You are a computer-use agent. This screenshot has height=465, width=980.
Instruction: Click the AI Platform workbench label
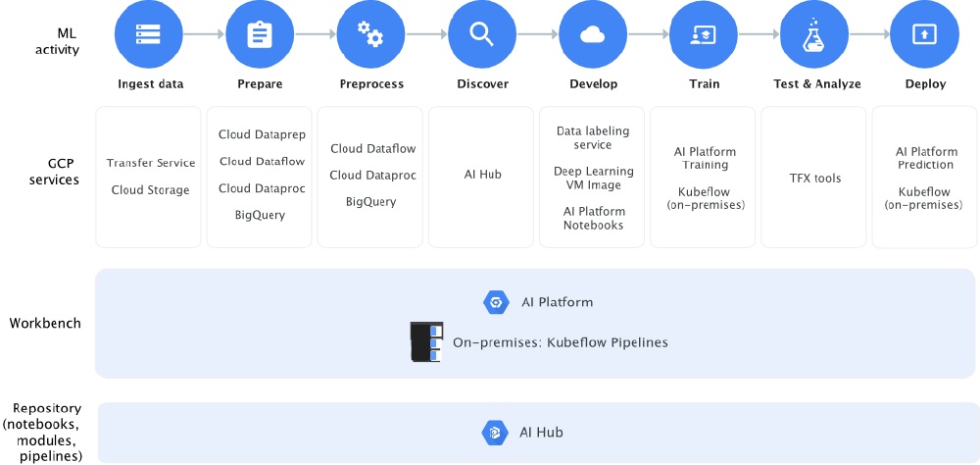tap(557, 302)
